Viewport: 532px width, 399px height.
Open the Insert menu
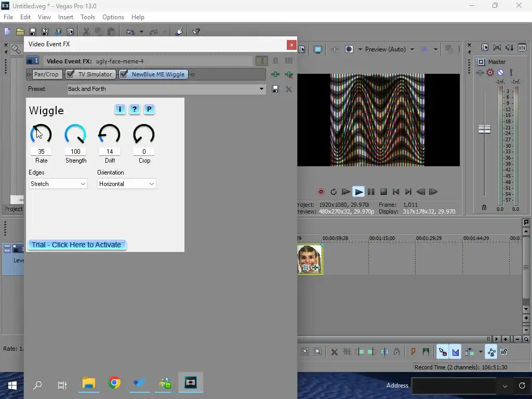click(65, 17)
